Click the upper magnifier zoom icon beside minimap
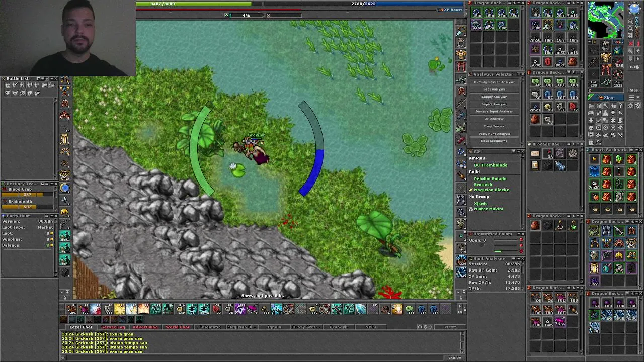The image size is (644, 362). click(630, 21)
